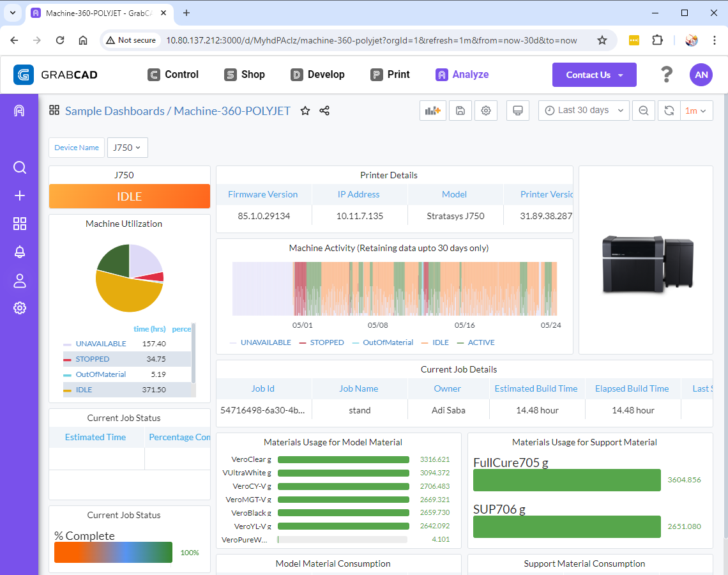Screen dimensions: 728x575
Task: Toggle the STOPPED series in the pie legend
Action: (x=93, y=359)
